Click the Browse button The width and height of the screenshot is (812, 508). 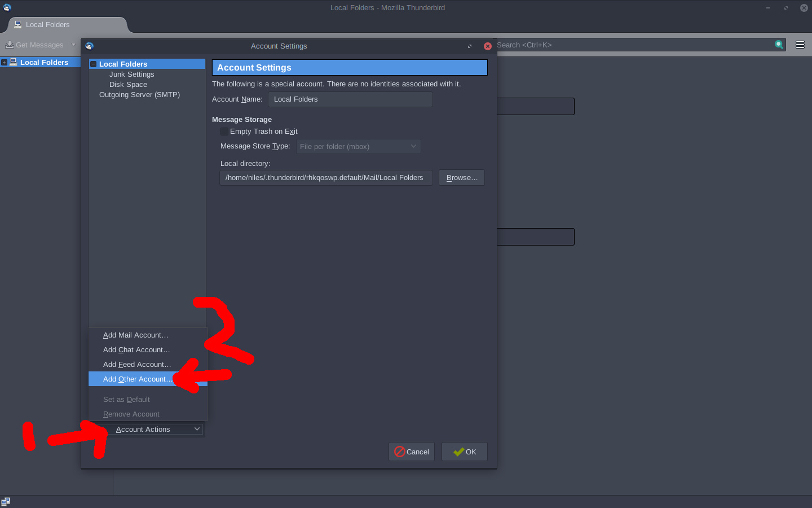462,178
